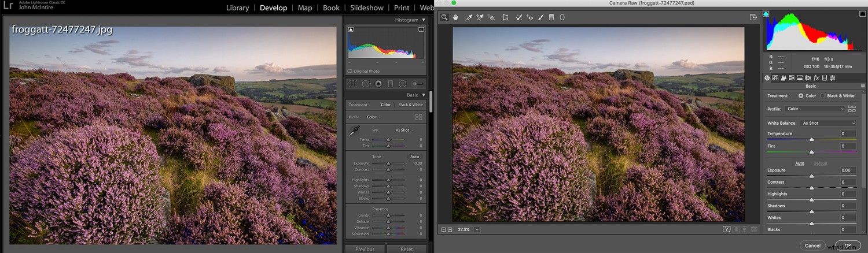Select Black & White treatment in Lightroom

pos(410,105)
